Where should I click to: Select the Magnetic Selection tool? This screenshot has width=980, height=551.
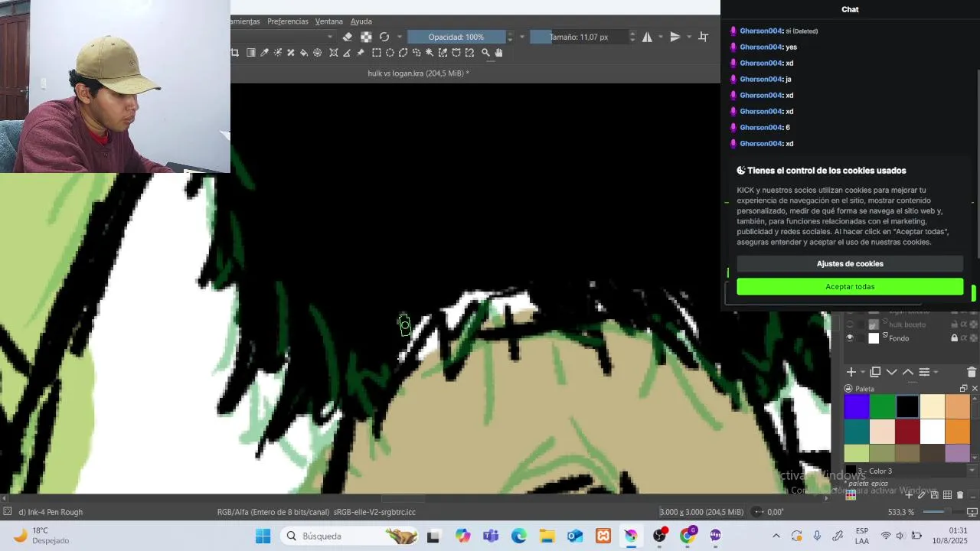coord(469,53)
